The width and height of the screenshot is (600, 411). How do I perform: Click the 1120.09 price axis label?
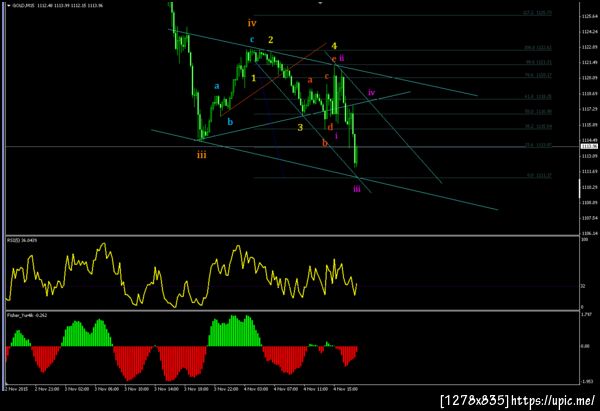click(590, 78)
